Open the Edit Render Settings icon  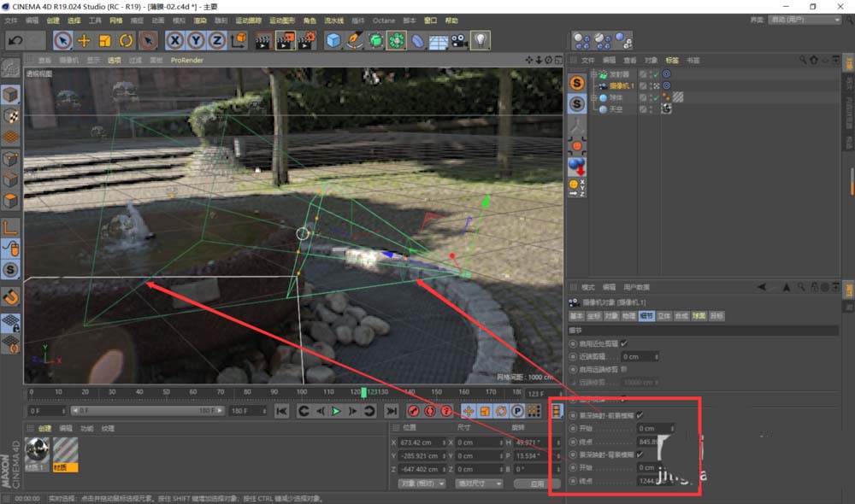pyautogui.click(x=306, y=40)
